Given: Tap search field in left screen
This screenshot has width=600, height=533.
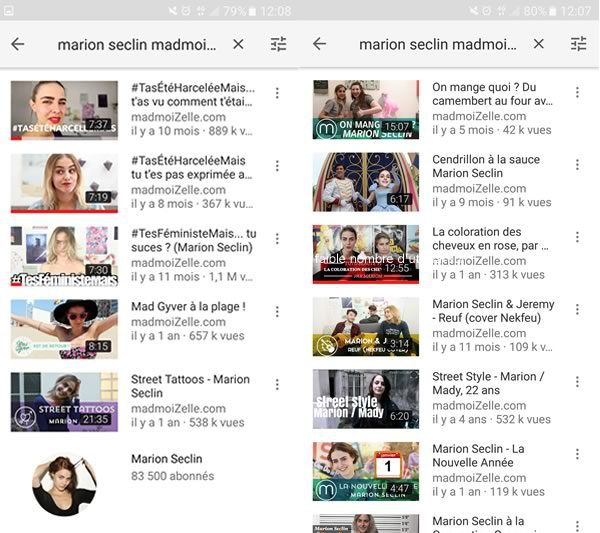Looking at the screenshot, I should 137,45.
